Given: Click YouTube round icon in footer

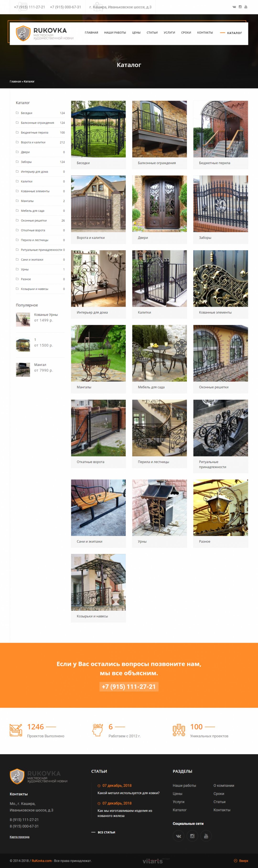Looking at the screenshot, I should click(206, 836).
